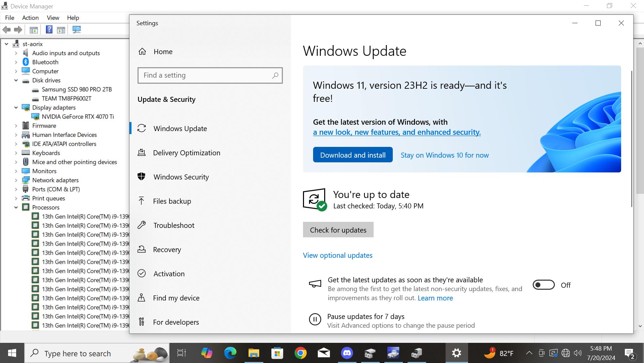Open Device Manager File menu
Screen dimensions: 644x363
(10, 18)
